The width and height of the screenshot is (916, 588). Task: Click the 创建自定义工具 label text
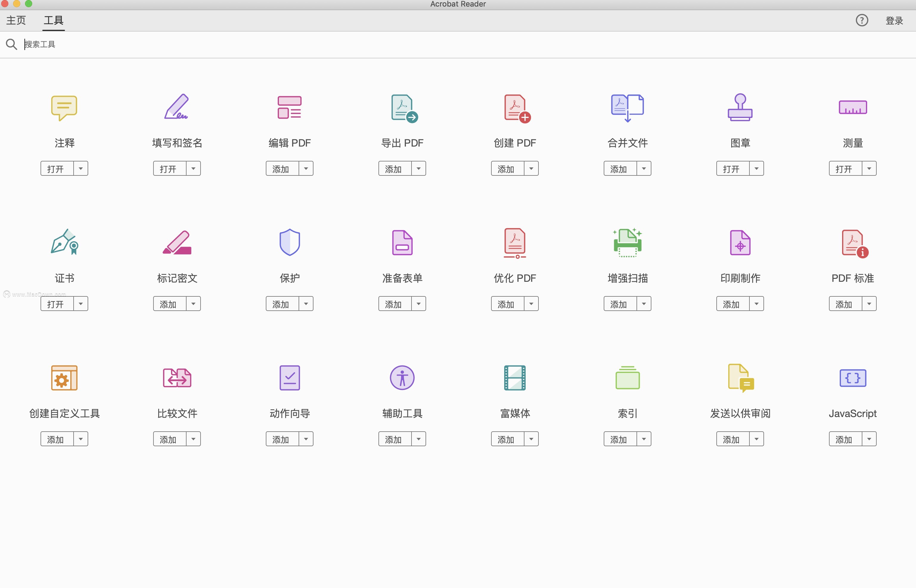(x=64, y=413)
